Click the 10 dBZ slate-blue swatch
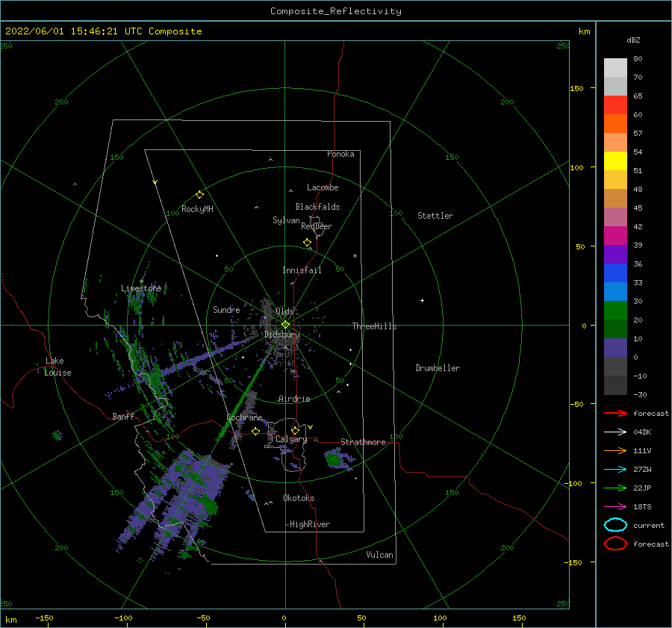This screenshot has height=628, width=672. [x=615, y=348]
